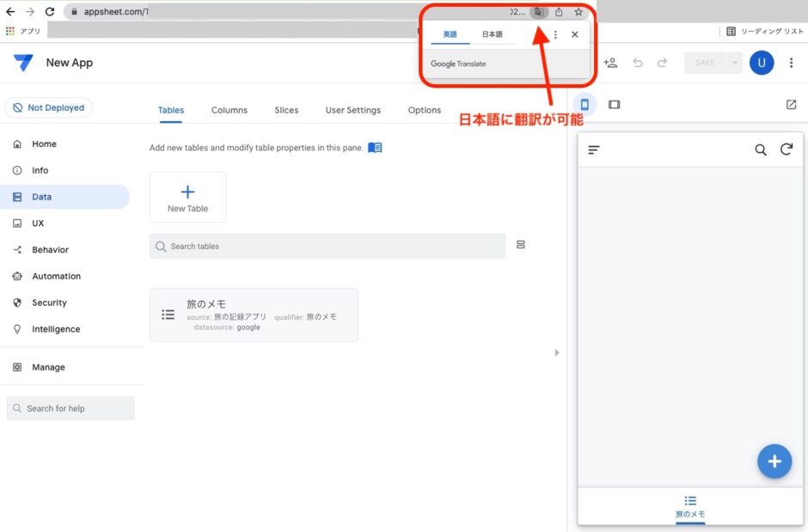Toggle the table list view icon
This screenshot has width=808, height=532.
(x=521, y=246)
